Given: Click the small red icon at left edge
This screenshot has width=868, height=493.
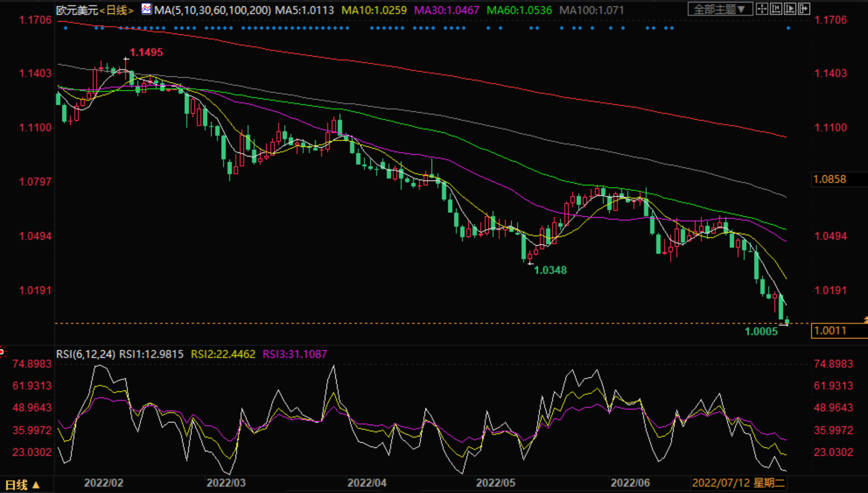Looking at the screenshot, I should [2, 351].
